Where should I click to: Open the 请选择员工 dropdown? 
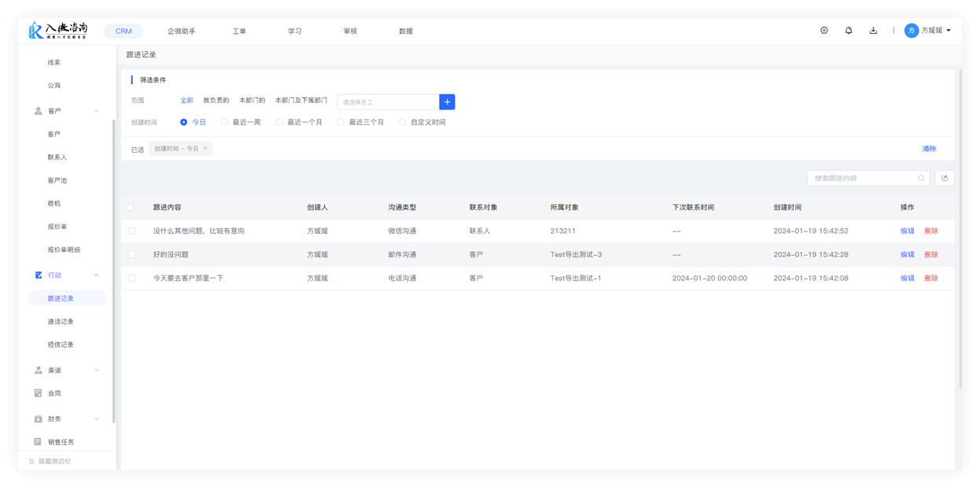[x=388, y=102]
